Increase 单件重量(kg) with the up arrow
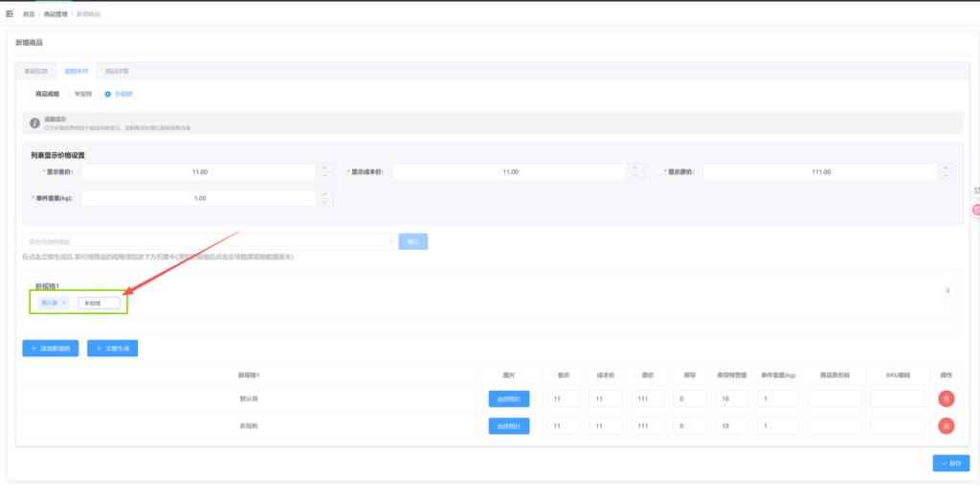This screenshot has width=980, height=498. coord(325,193)
